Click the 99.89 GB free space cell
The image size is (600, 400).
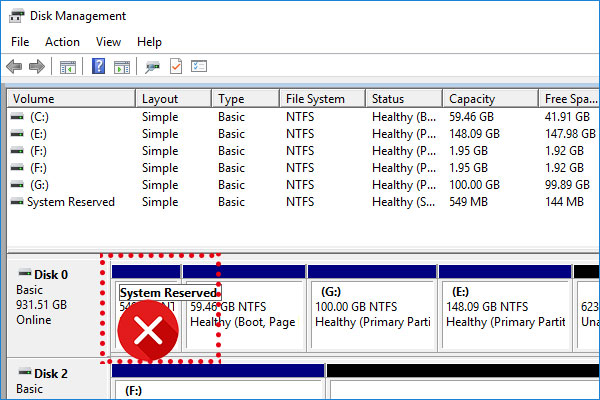[567, 185]
